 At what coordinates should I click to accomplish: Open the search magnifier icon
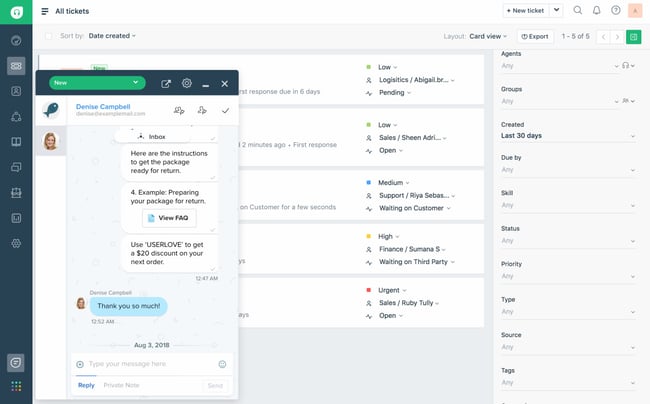click(578, 11)
